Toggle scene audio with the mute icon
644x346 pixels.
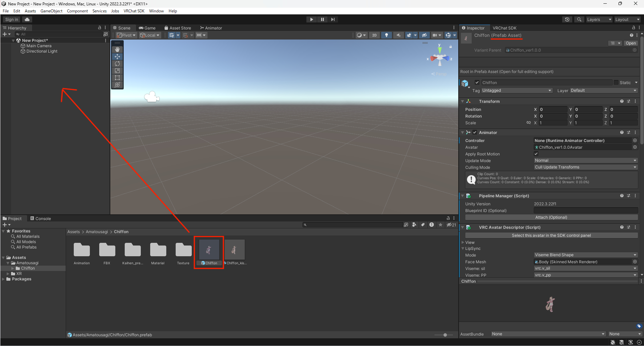coord(399,35)
